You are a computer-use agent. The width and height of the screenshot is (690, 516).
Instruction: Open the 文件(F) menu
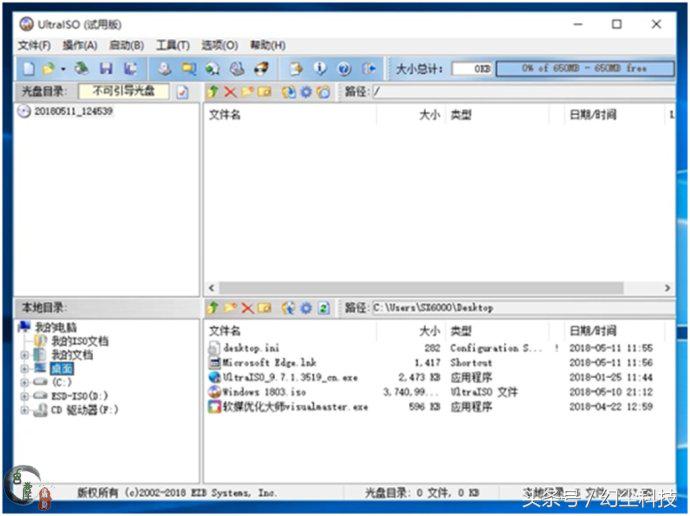click(x=34, y=45)
